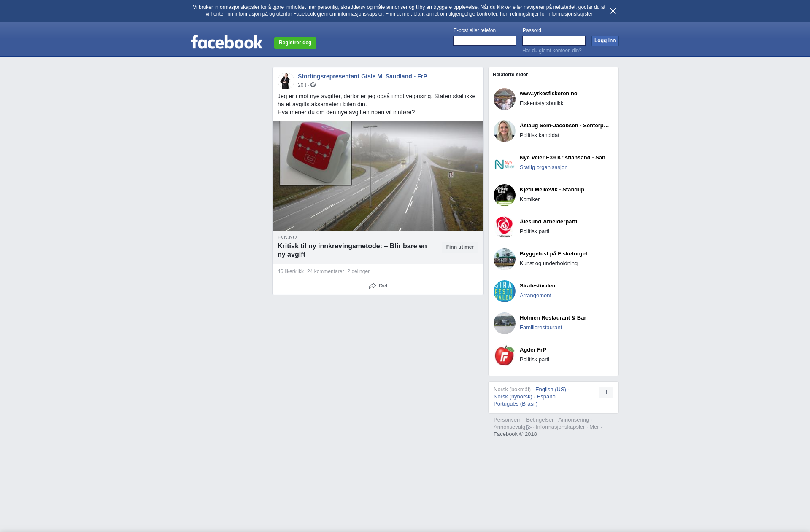Switch language to Português (Brasil)

516,404
